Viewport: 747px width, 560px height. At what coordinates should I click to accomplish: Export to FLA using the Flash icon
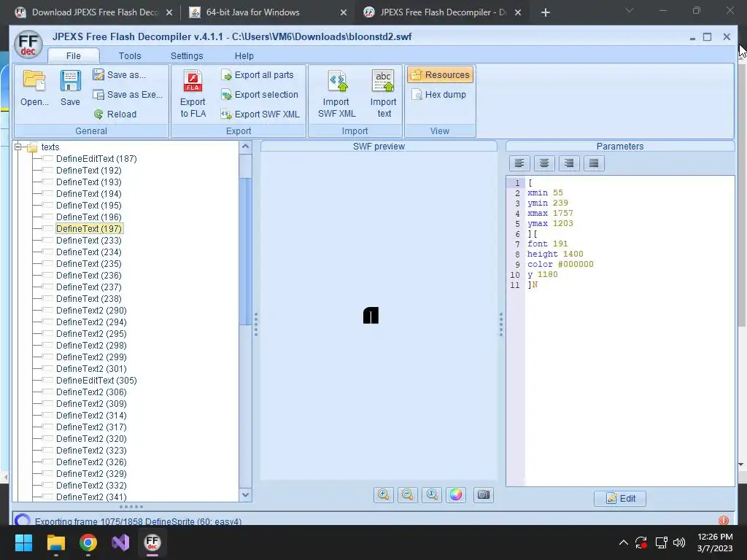tap(193, 94)
